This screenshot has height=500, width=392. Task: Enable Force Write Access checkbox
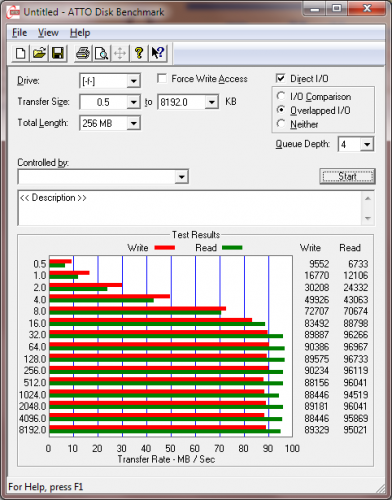pos(162,79)
